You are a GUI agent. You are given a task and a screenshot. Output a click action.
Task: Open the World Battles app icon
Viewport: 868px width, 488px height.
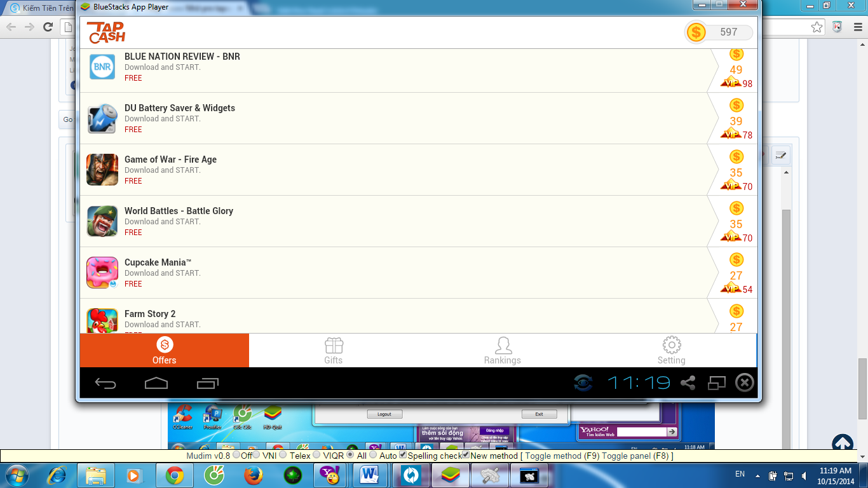[x=102, y=221]
